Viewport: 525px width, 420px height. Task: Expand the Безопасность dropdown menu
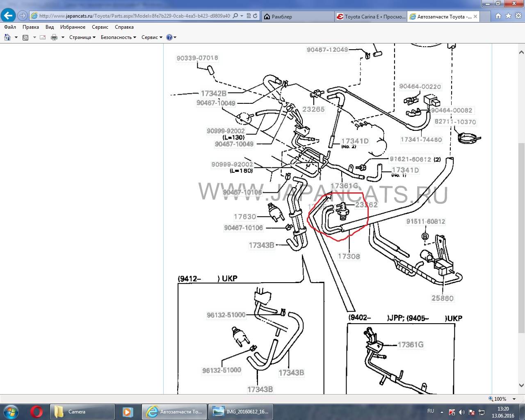(119, 37)
